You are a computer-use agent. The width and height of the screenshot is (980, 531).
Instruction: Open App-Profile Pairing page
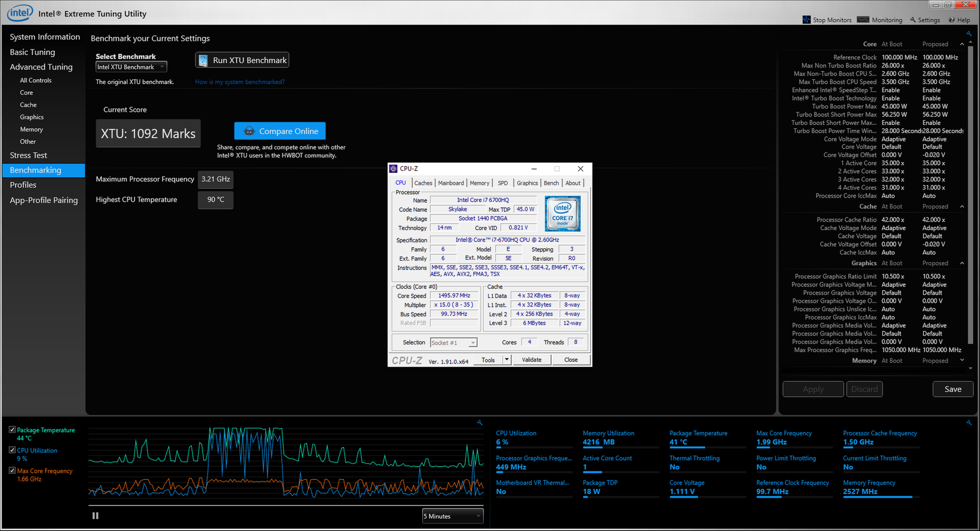[44, 200]
